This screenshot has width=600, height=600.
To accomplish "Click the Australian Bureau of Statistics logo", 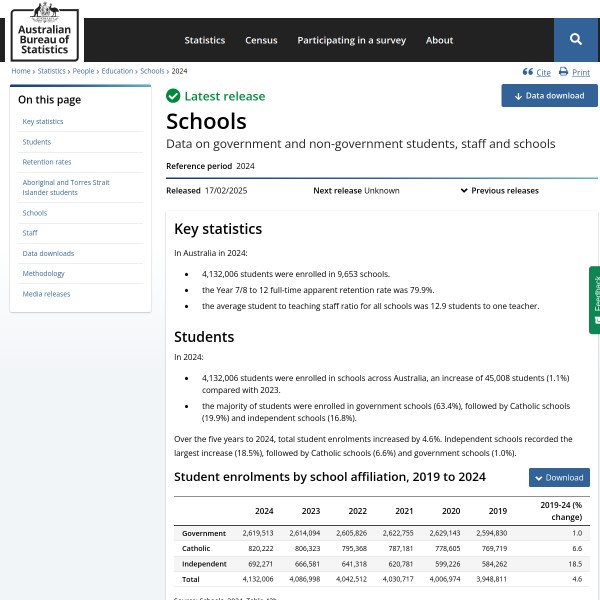I will point(44,30).
